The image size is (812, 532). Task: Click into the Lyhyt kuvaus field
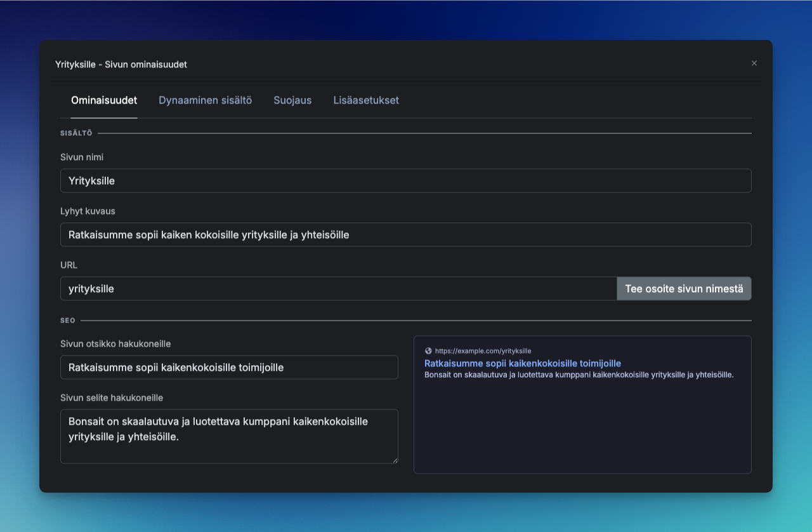[406, 235]
